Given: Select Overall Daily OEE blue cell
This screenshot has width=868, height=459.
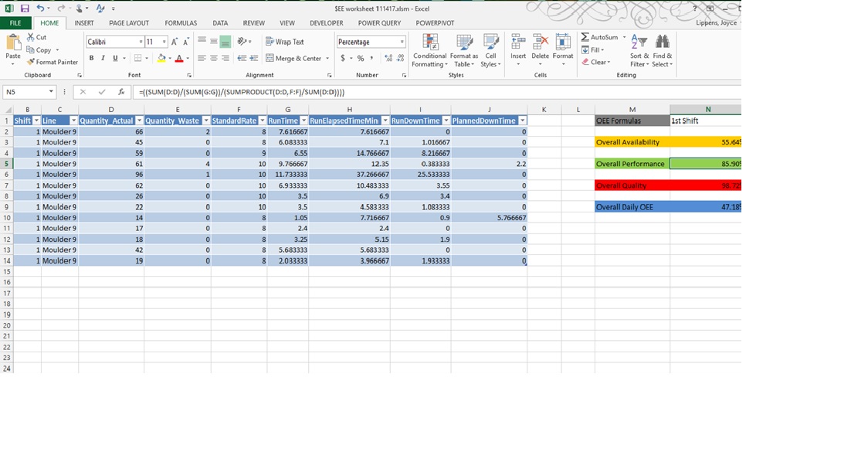Looking at the screenshot, I should point(632,207).
